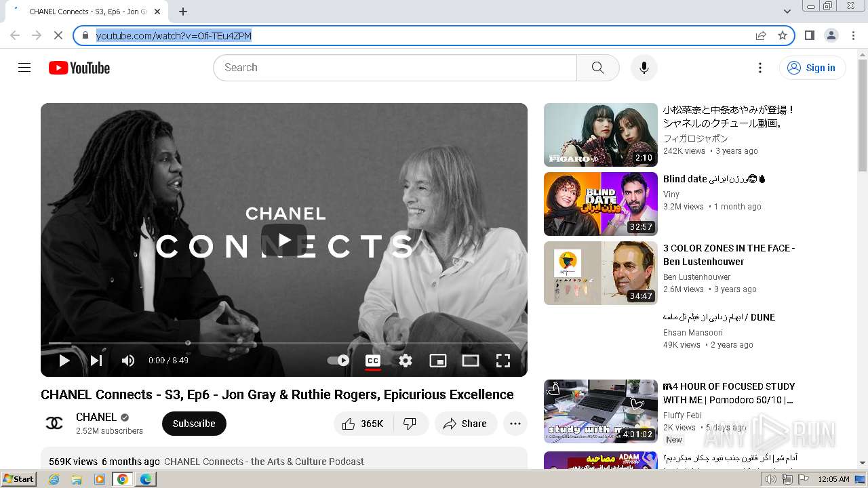Click the address bar URL

pyautogui.click(x=174, y=35)
